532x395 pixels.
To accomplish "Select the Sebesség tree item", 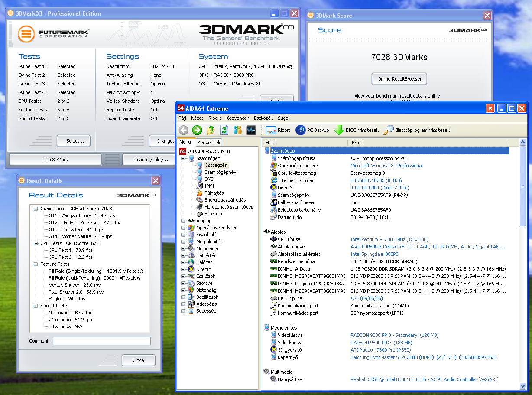I will [x=206, y=311].
